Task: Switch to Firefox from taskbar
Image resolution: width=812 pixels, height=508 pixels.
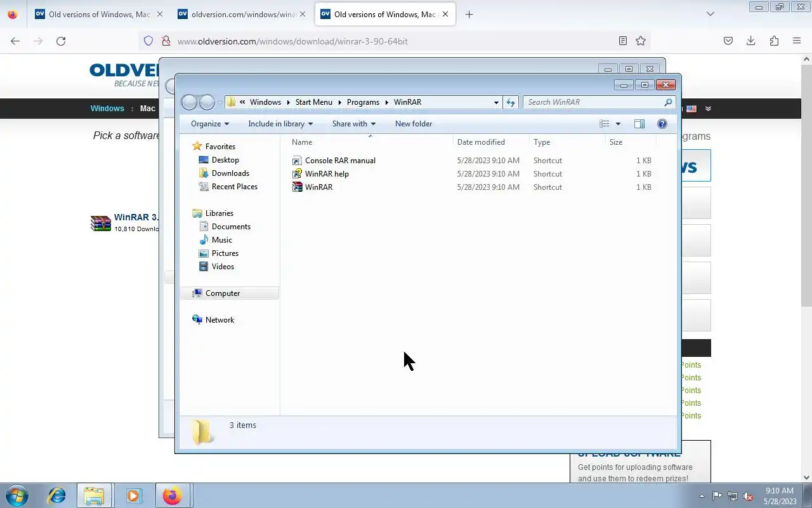Action: [x=172, y=496]
